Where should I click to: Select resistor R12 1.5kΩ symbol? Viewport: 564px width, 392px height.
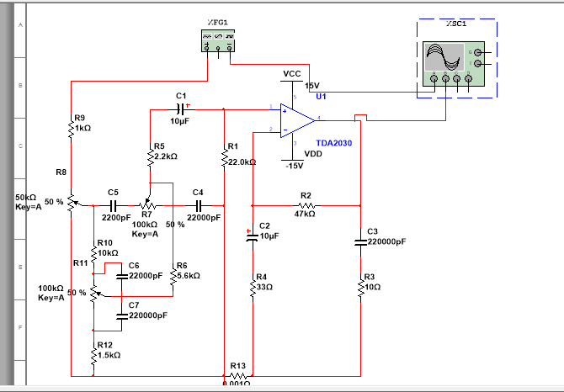click(93, 356)
